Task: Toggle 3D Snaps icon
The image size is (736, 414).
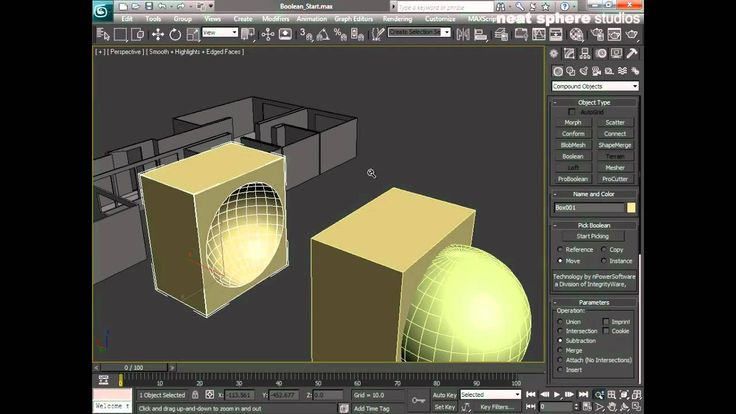Action: 306,34
